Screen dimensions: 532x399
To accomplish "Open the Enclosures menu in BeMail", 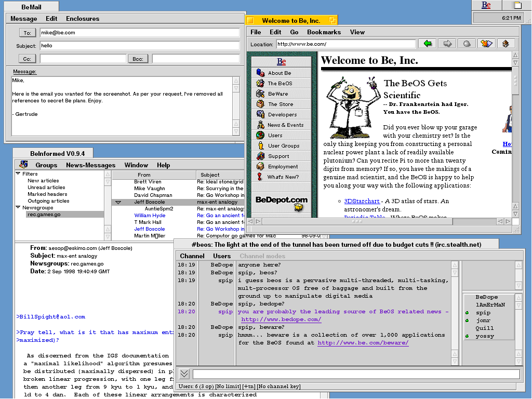I will (x=82, y=19).
